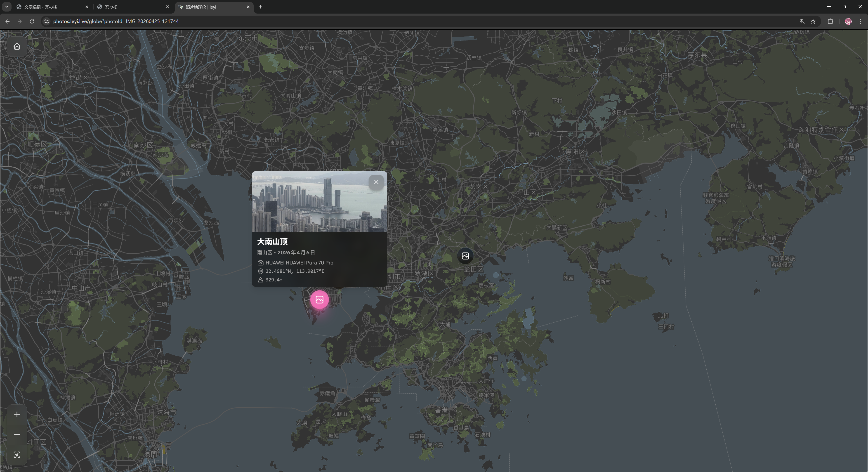Click the 淇澳岛 map label
This screenshot has height=472, width=868.
(x=194, y=341)
